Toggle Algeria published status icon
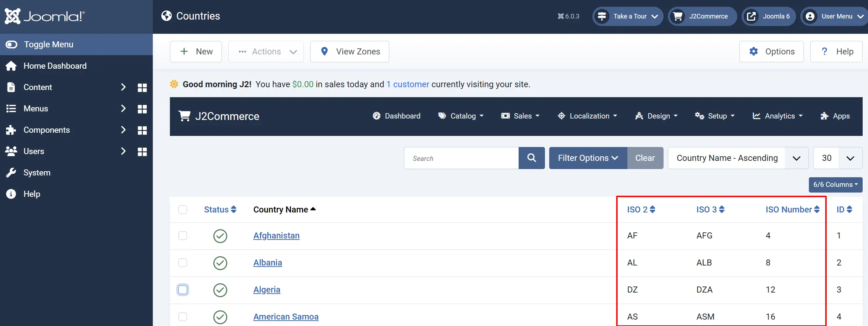Screen dimensions: 868x326 pos(220,290)
